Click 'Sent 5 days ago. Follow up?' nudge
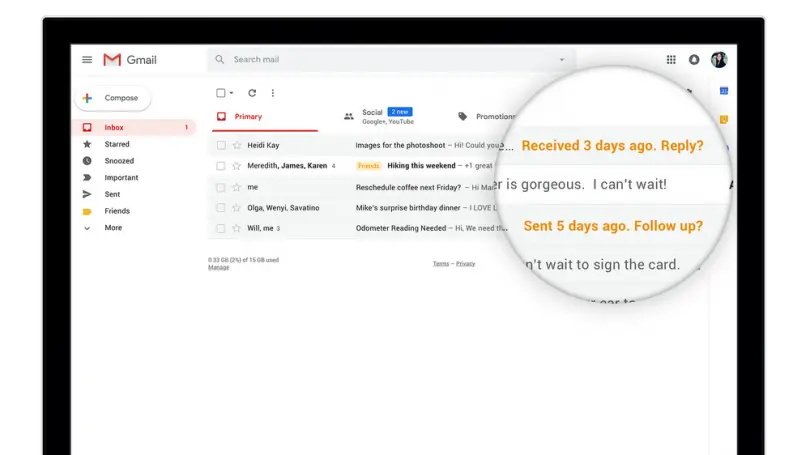The width and height of the screenshot is (810, 455). coord(613,226)
